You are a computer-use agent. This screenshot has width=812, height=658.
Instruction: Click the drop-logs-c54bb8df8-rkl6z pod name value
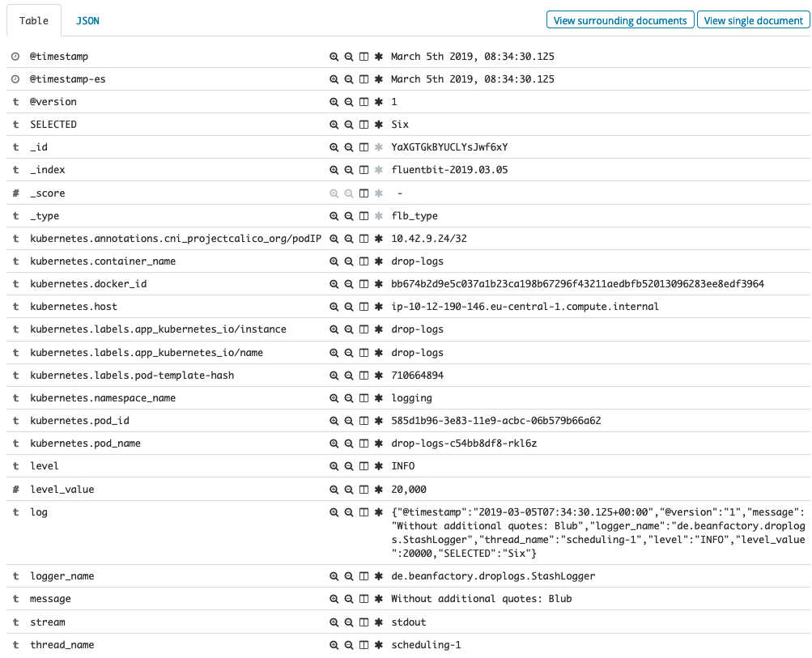point(464,444)
